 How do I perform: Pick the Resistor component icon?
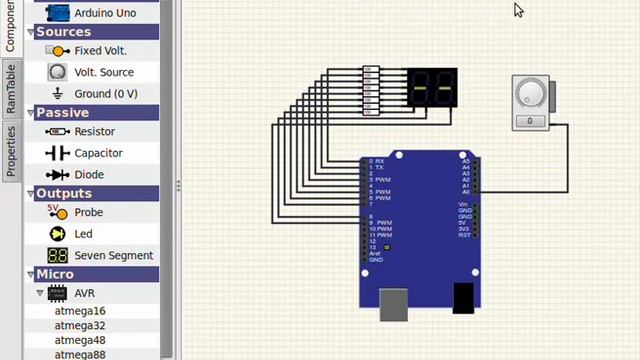coord(58,131)
